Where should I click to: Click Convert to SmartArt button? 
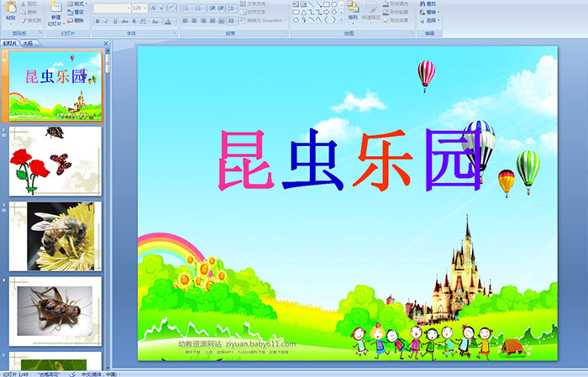[263, 20]
